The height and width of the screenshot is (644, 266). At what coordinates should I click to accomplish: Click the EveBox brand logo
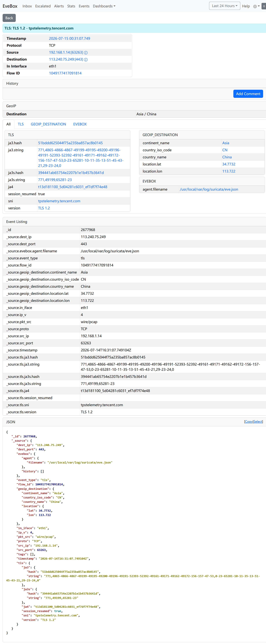click(10, 6)
